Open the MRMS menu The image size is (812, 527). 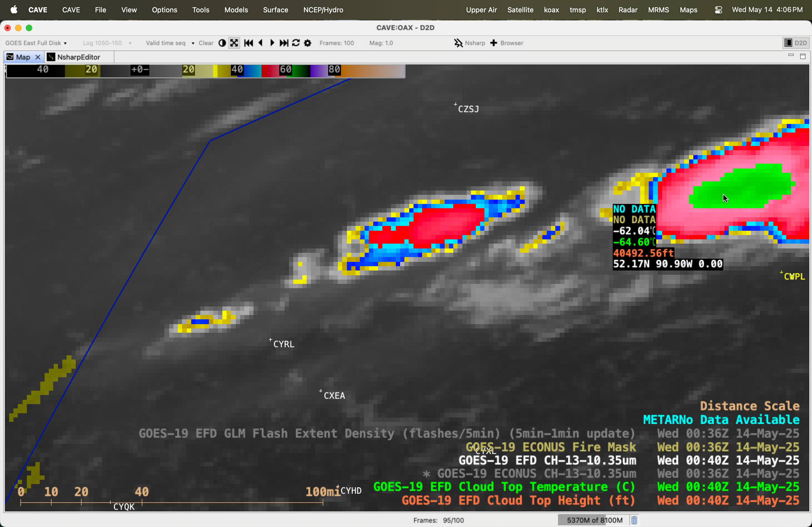coord(658,10)
